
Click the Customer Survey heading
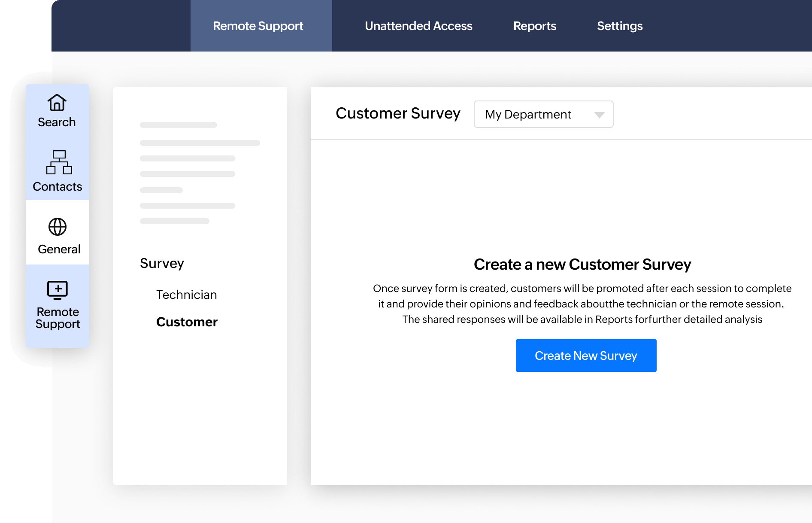(398, 113)
